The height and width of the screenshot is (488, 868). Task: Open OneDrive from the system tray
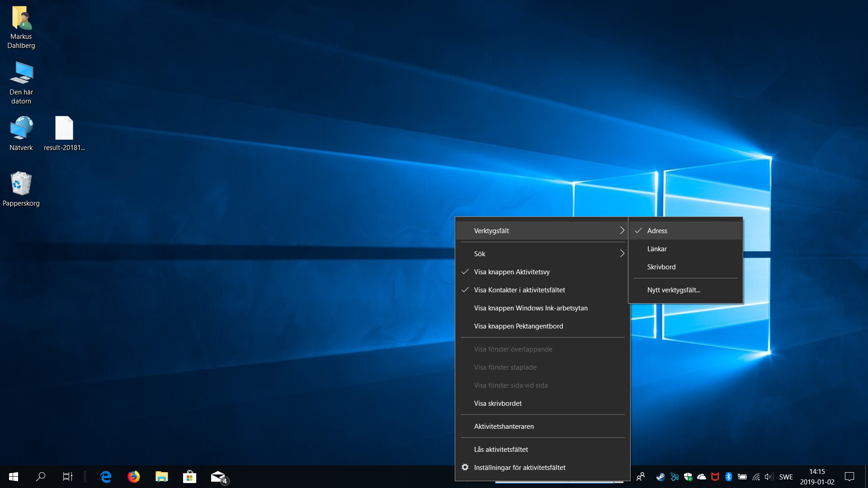[702, 477]
